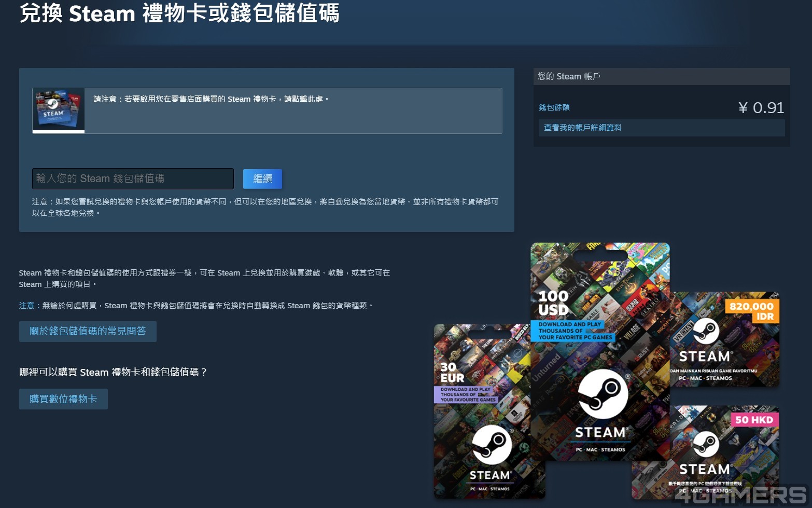Click the Steam logo on the 100 USD card

[x=603, y=394]
